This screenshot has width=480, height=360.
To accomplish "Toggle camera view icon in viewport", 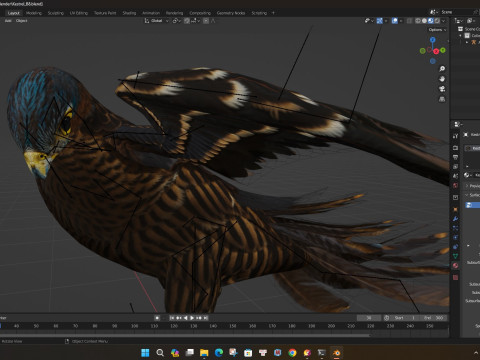I will point(442,89).
